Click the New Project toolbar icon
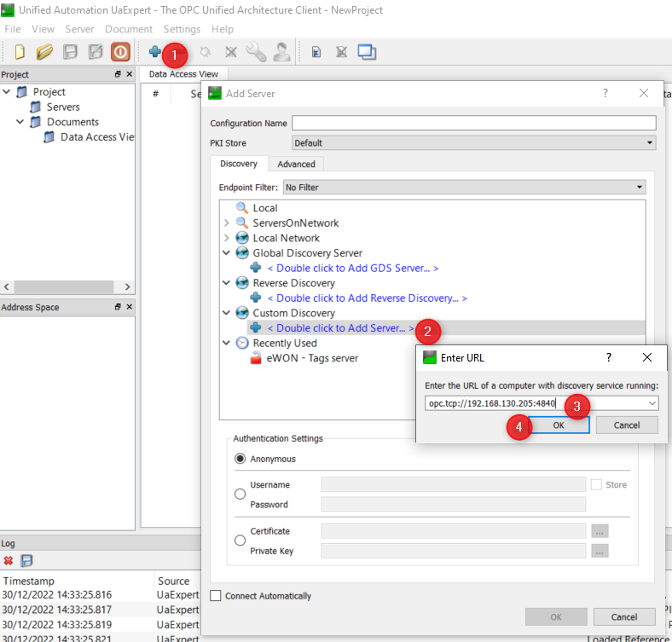The image size is (672, 642). 20,52
